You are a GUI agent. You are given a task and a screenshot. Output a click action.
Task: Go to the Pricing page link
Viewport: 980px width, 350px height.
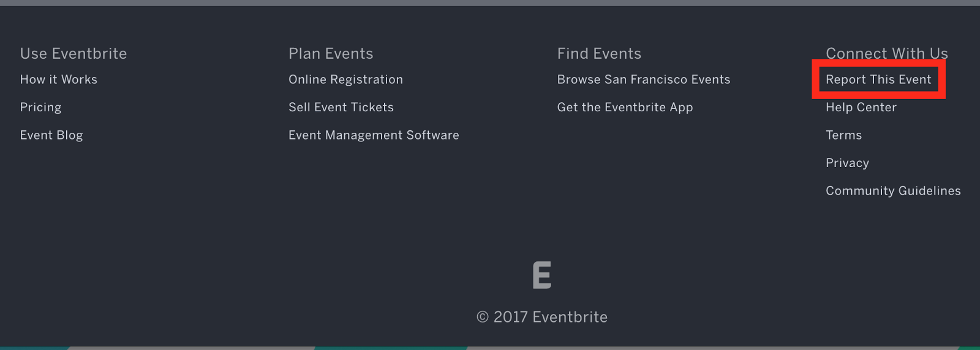[40, 107]
